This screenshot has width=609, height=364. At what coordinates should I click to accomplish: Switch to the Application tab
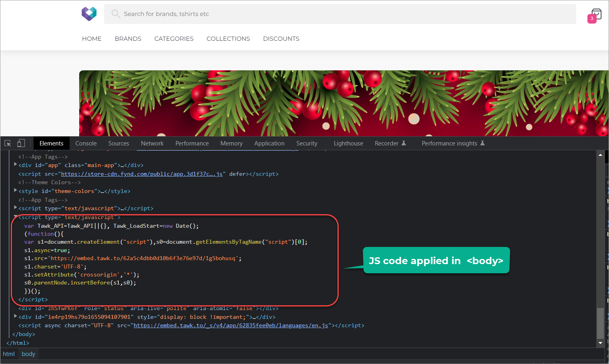point(270,143)
